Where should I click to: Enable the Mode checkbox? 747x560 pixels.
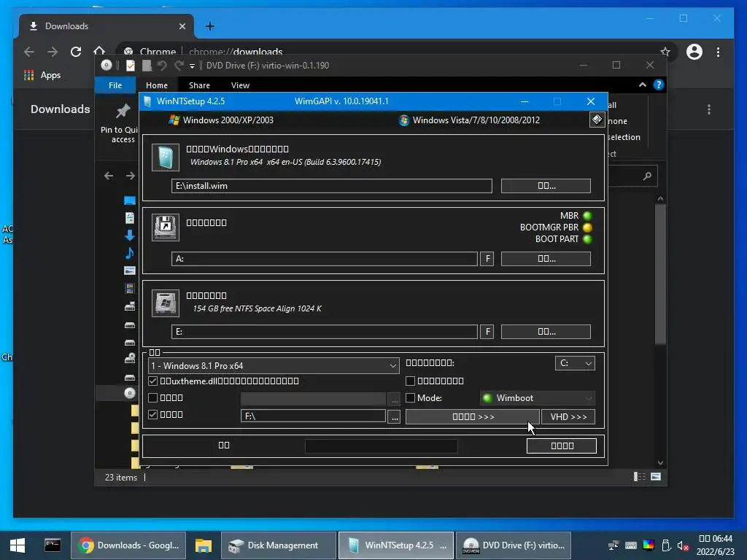(410, 397)
